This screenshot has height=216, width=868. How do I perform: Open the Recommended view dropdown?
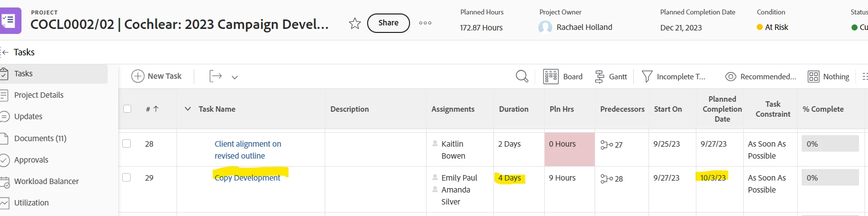click(x=761, y=76)
